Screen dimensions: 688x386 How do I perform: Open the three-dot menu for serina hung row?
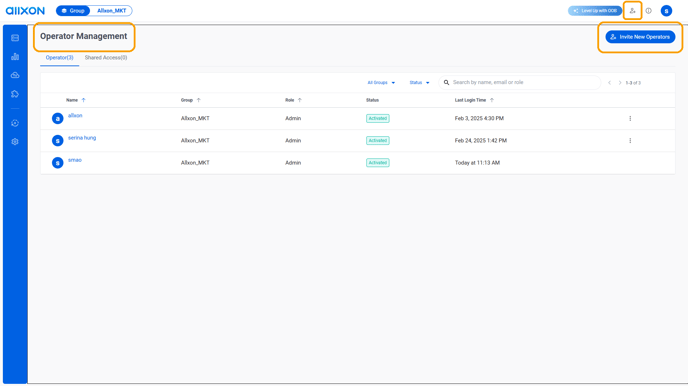click(630, 141)
